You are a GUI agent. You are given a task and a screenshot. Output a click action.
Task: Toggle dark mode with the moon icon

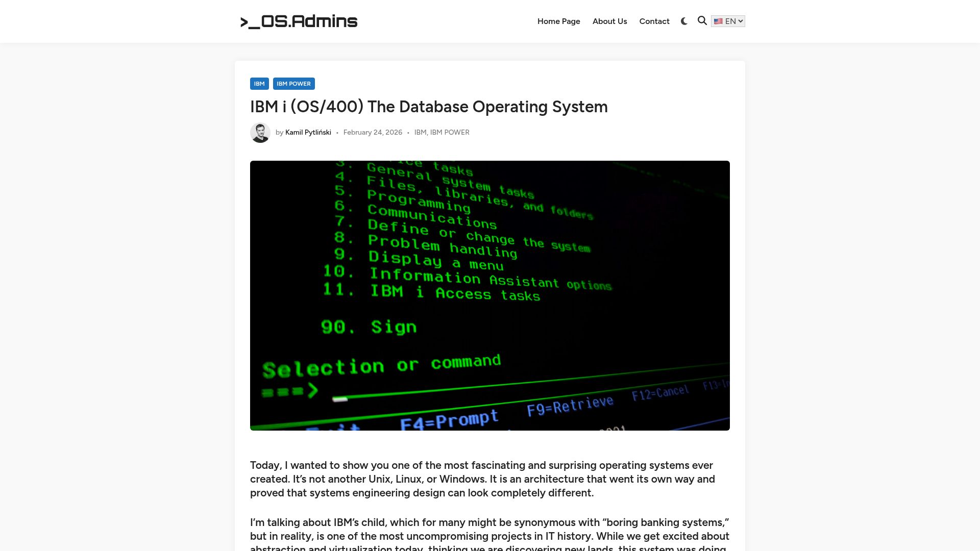(x=684, y=21)
